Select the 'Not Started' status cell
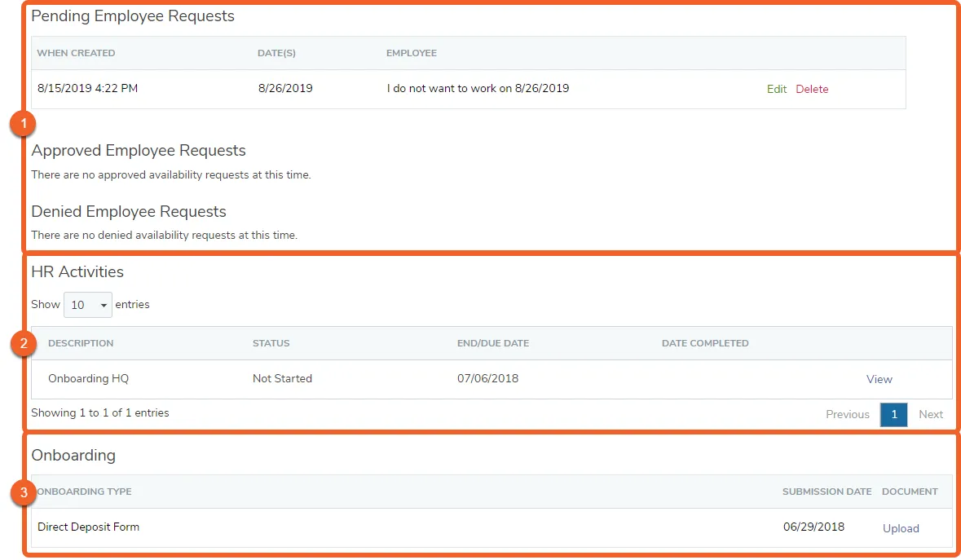 [282, 379]
